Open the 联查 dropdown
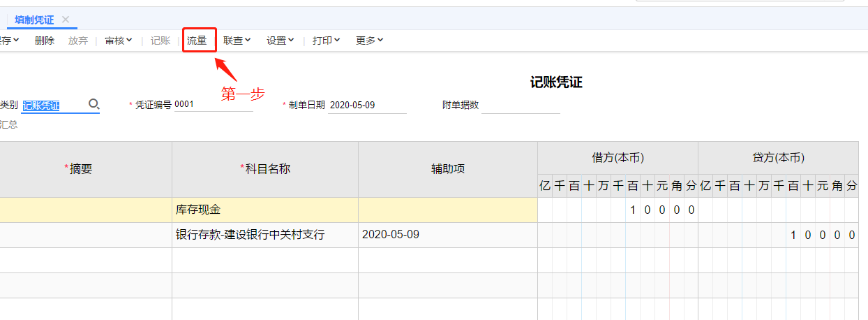868x320 pixels. click(x=237, y=41)
